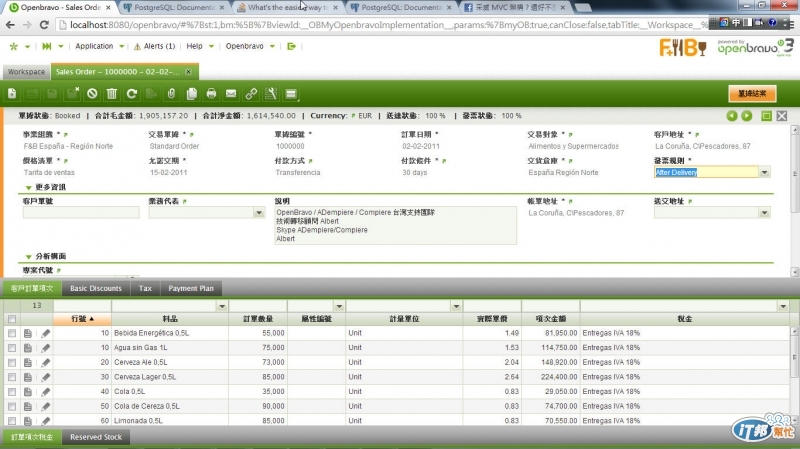Click the description text area
This screenshot has width=800, height=449.
pyautogui.click(x=395, y=226)
